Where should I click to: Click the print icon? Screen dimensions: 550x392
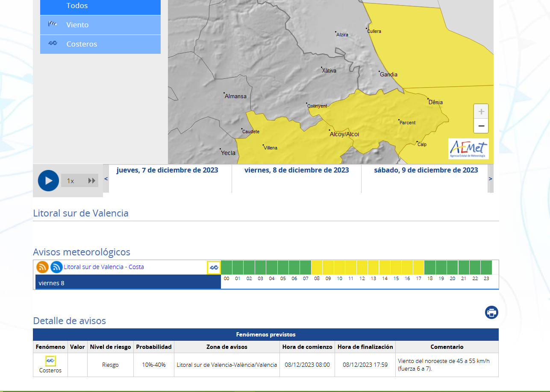click(x=491, y=313)
